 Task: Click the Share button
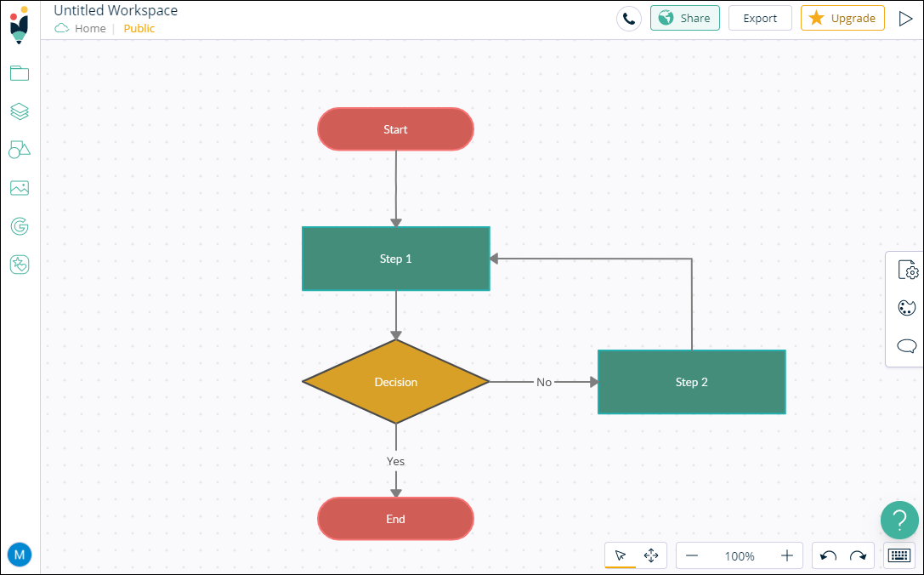[x=685, y=18]
